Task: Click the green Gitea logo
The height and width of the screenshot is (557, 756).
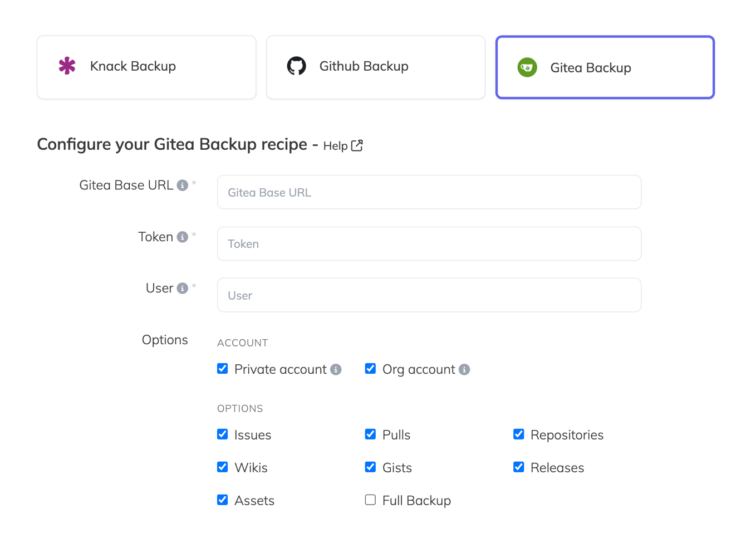Action: (527, 67)
